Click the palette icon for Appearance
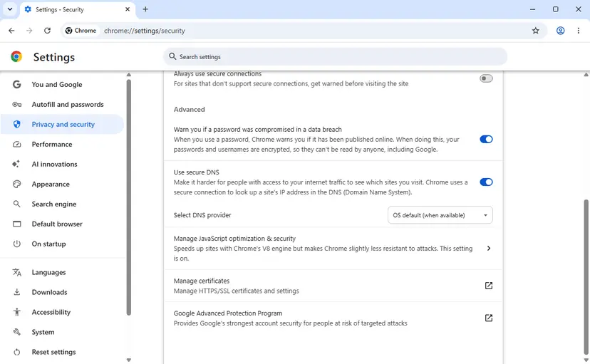The width and height of the screenshot is (590, 364). 16,184
